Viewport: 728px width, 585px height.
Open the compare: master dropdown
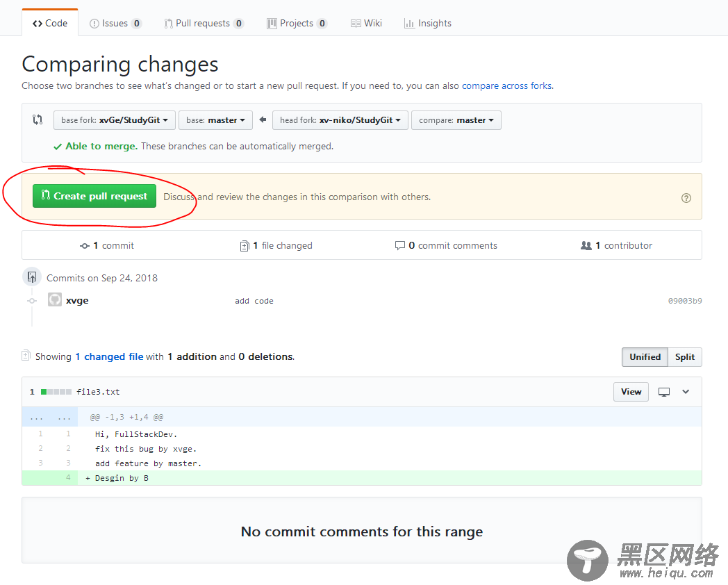[456, 120]
